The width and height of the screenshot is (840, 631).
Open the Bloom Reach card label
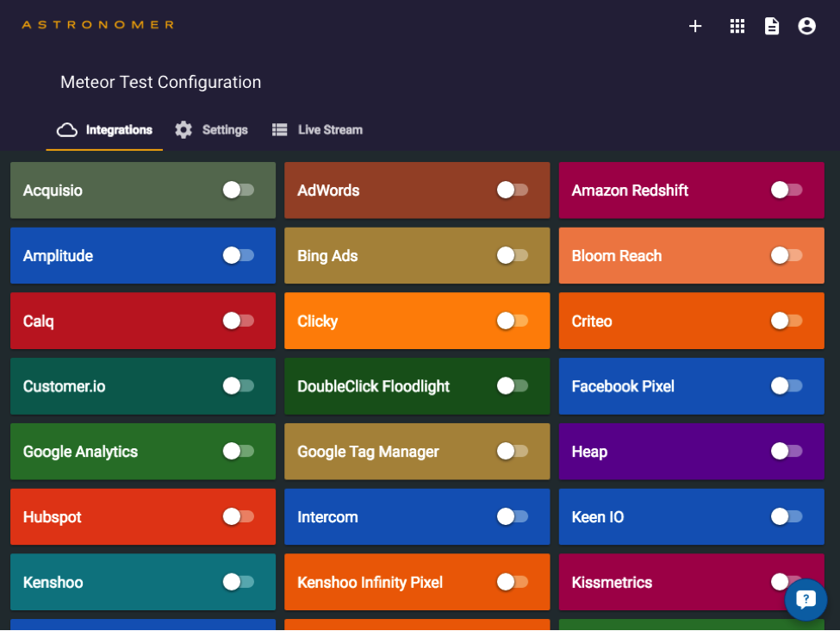pos(617,256)
